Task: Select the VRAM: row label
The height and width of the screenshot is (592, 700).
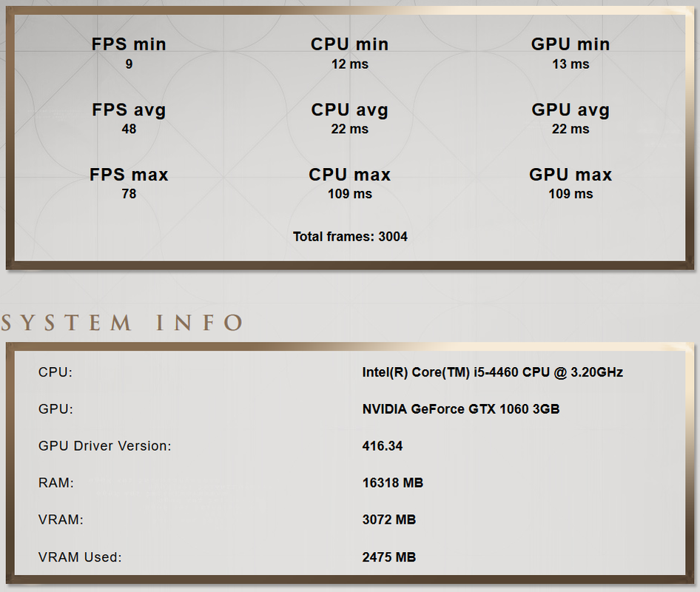Action: point(61,519)
